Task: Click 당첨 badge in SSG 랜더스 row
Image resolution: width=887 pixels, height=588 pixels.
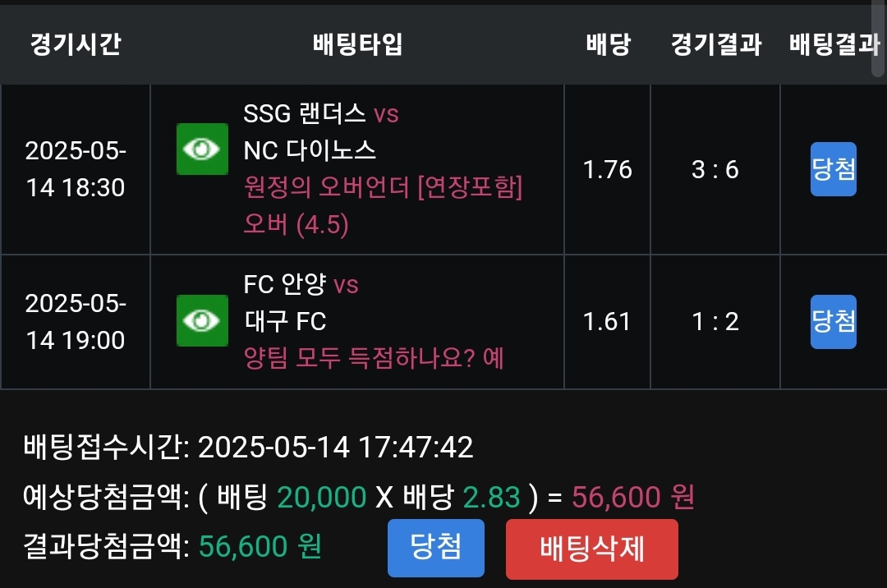Action: [833, 169]
